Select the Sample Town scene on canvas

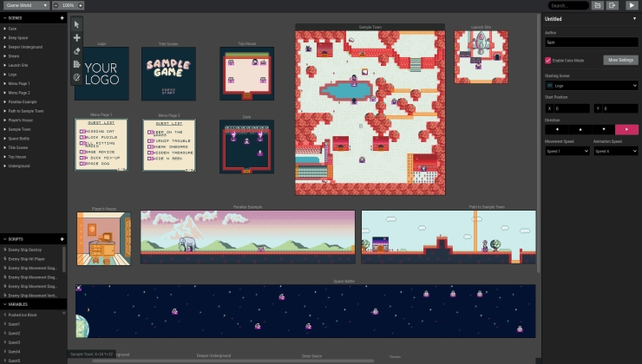370,113
